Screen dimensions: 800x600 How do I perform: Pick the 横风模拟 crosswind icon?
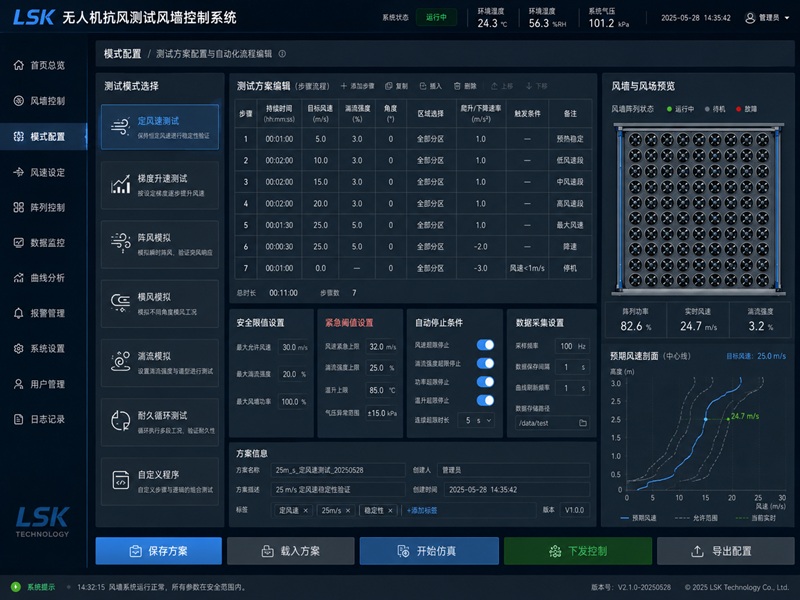pyautogui.click(x=120, y=303)
